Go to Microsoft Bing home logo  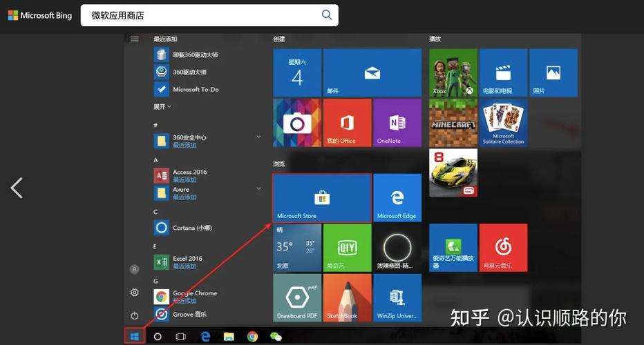point(40,16)
